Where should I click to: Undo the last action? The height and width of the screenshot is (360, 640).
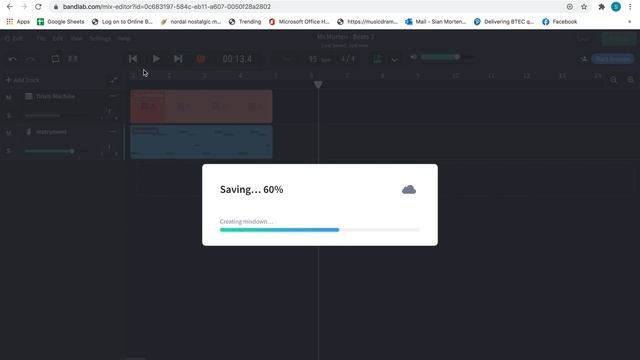[x=12, y=59]
